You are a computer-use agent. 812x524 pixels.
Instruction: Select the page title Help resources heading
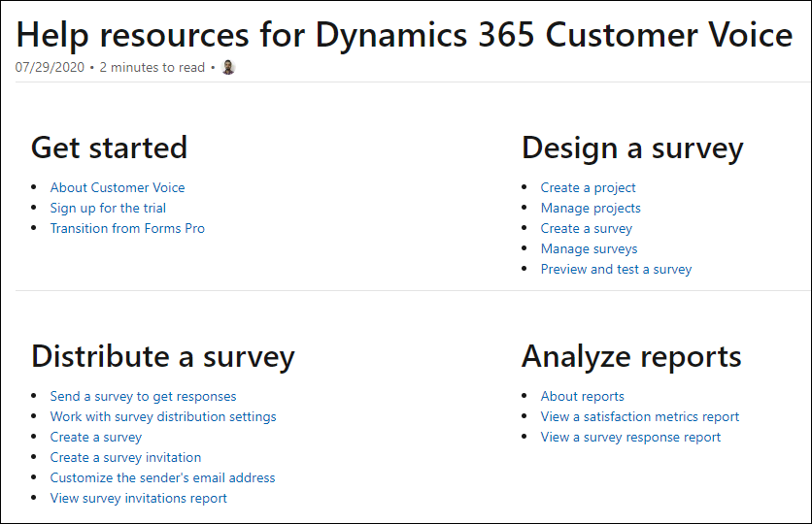[404, 35]
